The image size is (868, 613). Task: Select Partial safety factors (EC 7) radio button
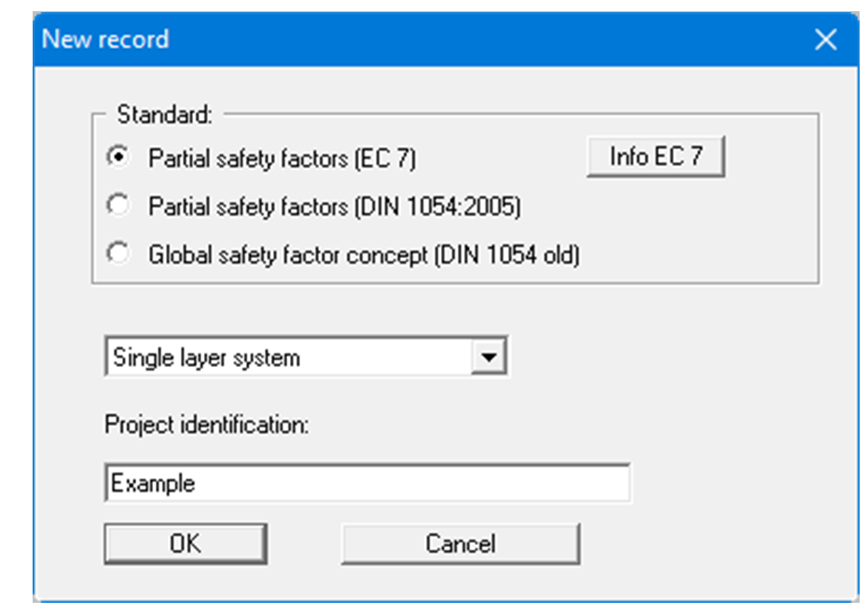point(118,157)
